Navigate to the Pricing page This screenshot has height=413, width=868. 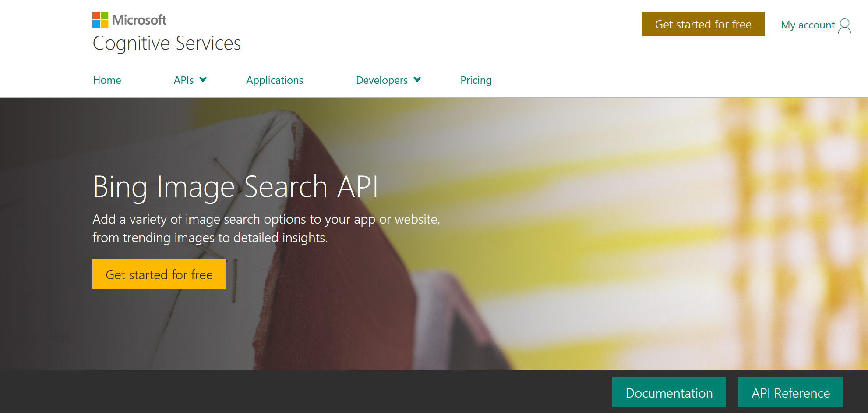click(476, 81)
